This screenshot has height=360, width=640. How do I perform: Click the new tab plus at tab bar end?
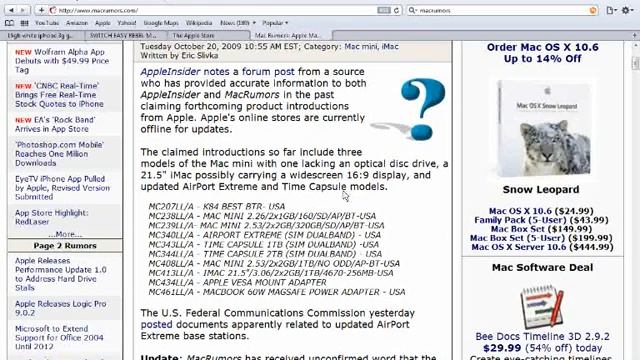tap(634, 36)
